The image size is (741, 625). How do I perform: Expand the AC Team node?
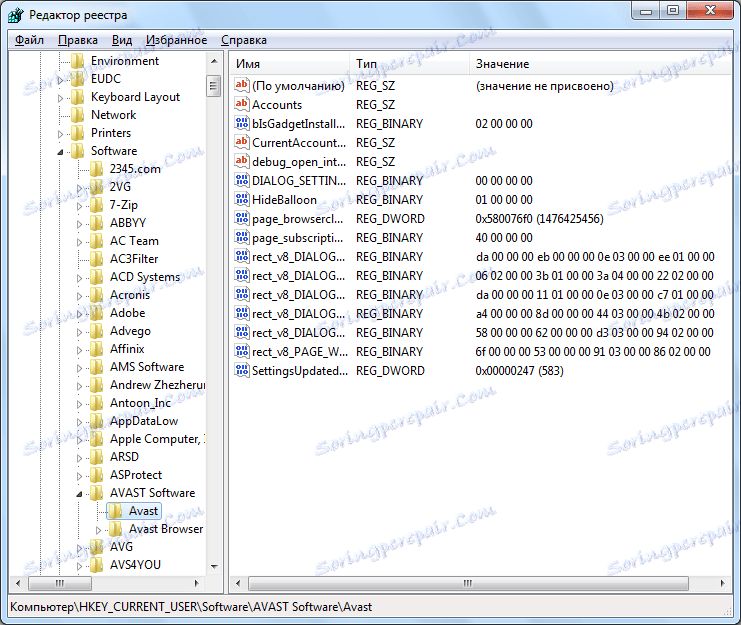(79, 242)
